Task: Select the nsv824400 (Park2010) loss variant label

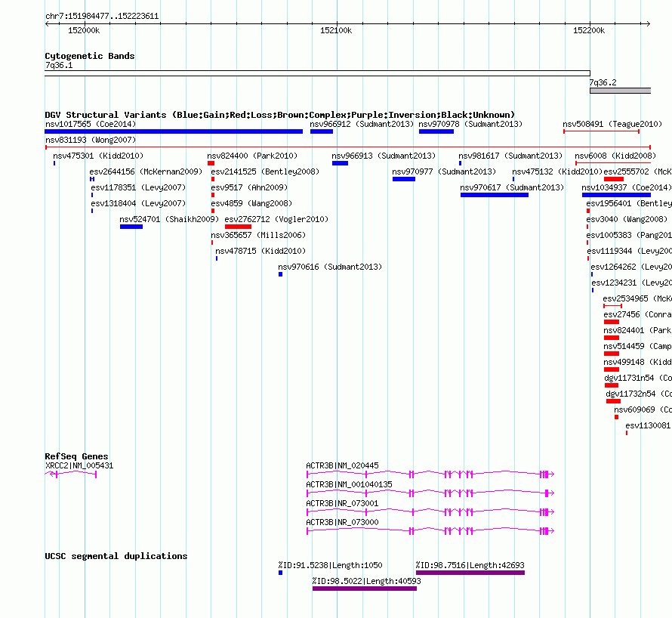Action: click(252, 156)
